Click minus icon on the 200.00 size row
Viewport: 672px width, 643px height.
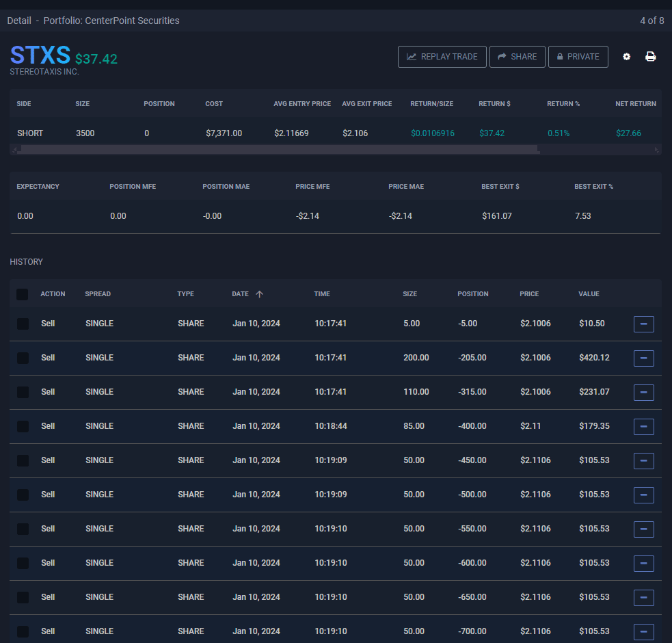click(643, 358)
